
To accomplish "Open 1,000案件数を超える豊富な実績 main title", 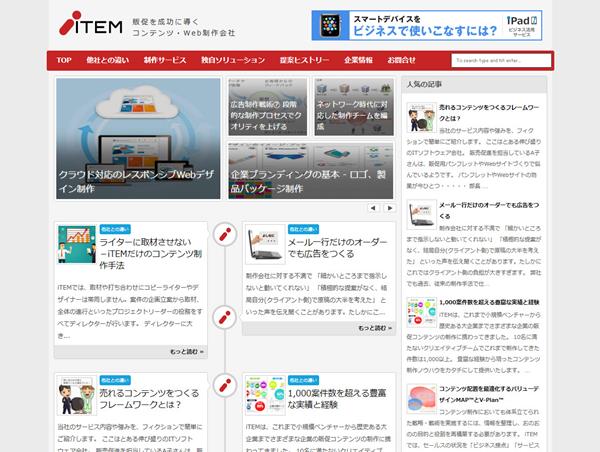I will click(x=337, y=398).
